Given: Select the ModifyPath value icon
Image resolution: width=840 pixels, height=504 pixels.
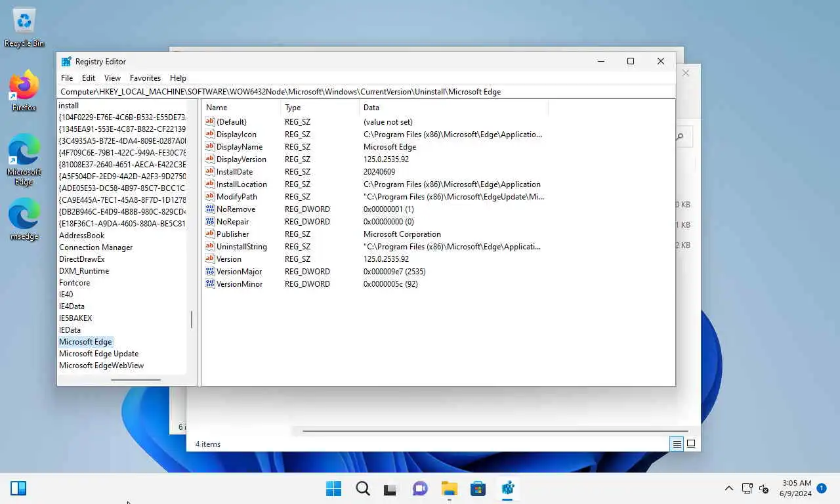Looking at the screenshot, I should [210, 197].
